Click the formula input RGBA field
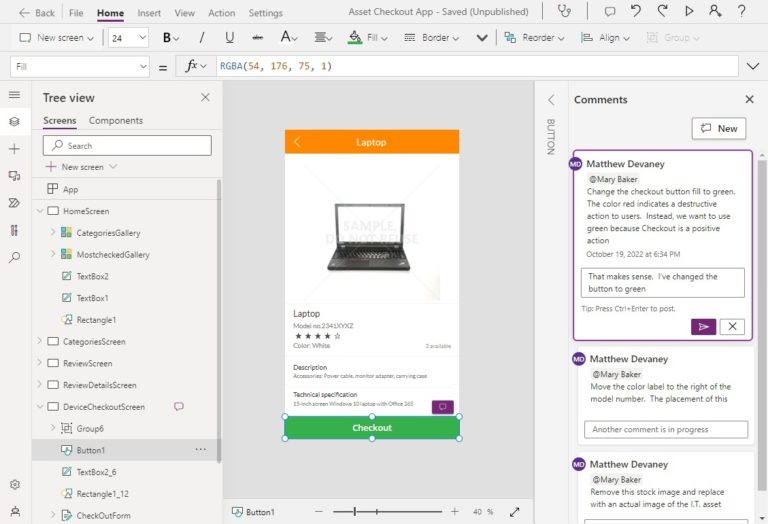Image resolution: width=768 pixels, height=524 pixels. [477, 66]
